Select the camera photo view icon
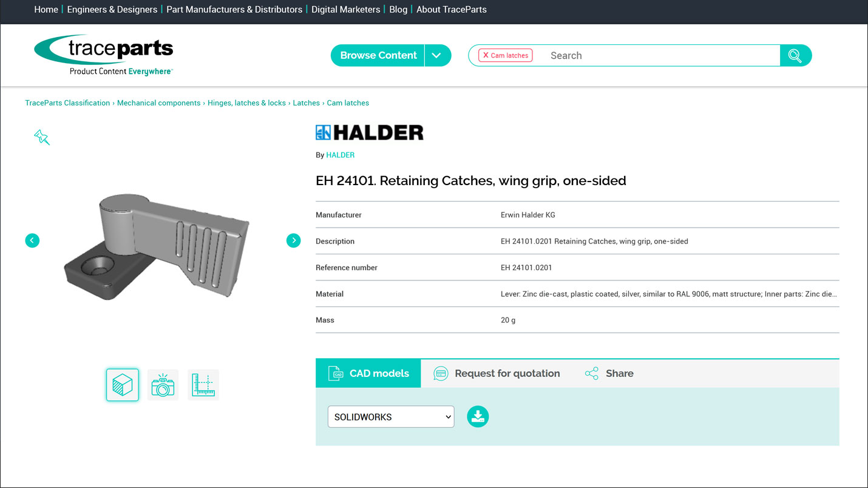Image resolution: width=868 pixels, height=488 pixels. click(163, 385)
